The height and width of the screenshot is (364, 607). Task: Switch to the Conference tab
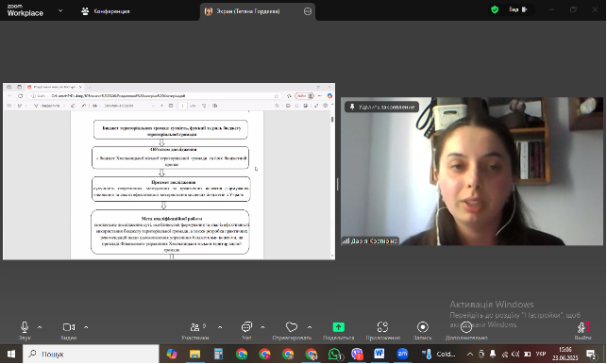(x=106, y=11)
